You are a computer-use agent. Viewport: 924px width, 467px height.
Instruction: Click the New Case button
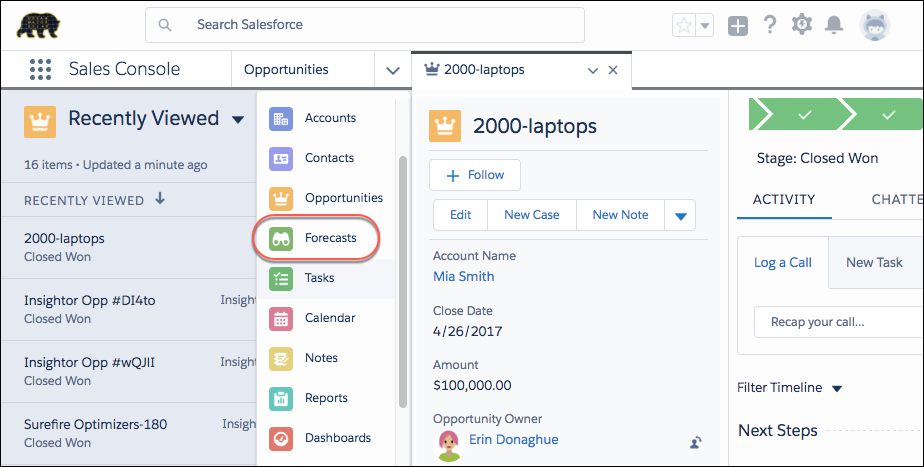pos(532,215)
